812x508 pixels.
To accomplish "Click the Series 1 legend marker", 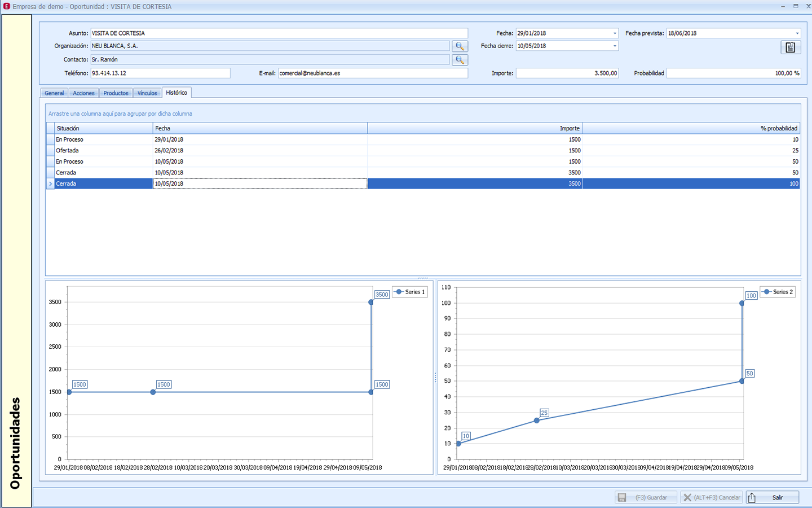I will click(x=399, y=292).
